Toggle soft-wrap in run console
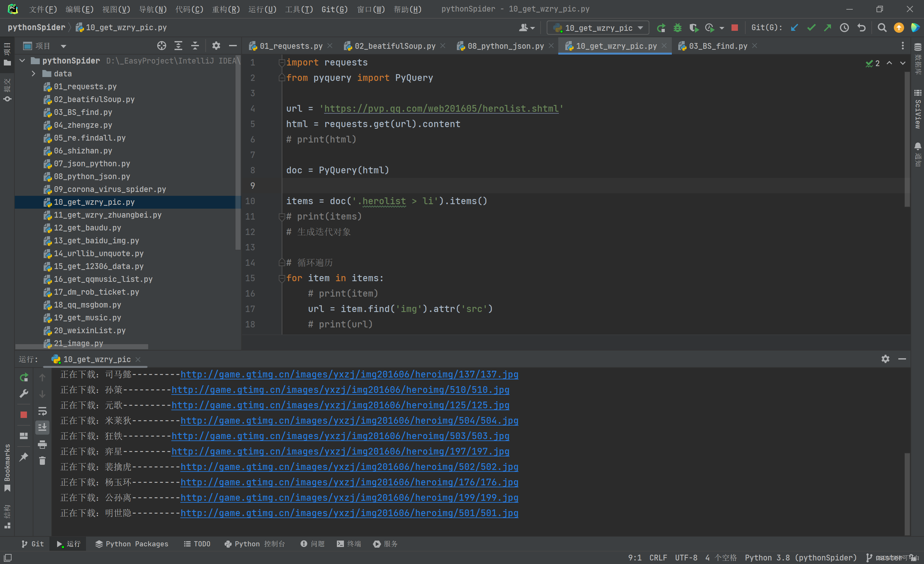The image size is (924, 564). (42, 411)
